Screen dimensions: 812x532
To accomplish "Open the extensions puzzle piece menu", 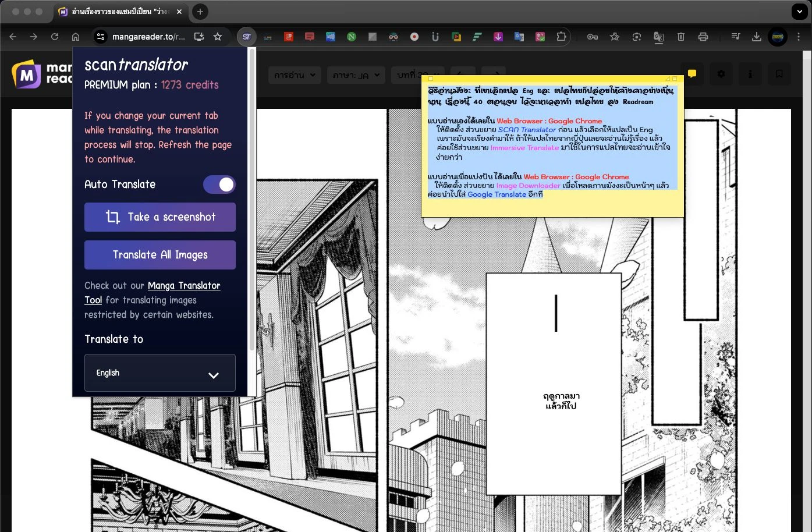I will click(561, 37).
